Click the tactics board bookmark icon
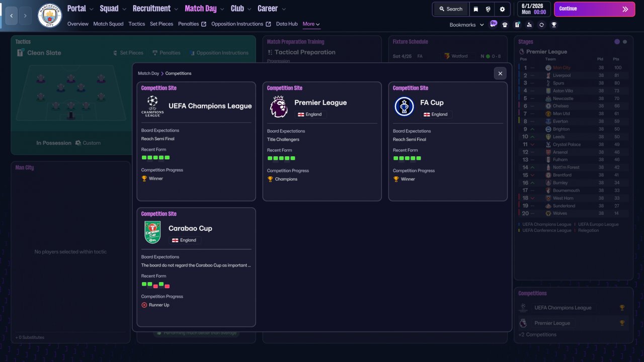The height and width of the screenshot is (362, 644). [x=517, y=25]
